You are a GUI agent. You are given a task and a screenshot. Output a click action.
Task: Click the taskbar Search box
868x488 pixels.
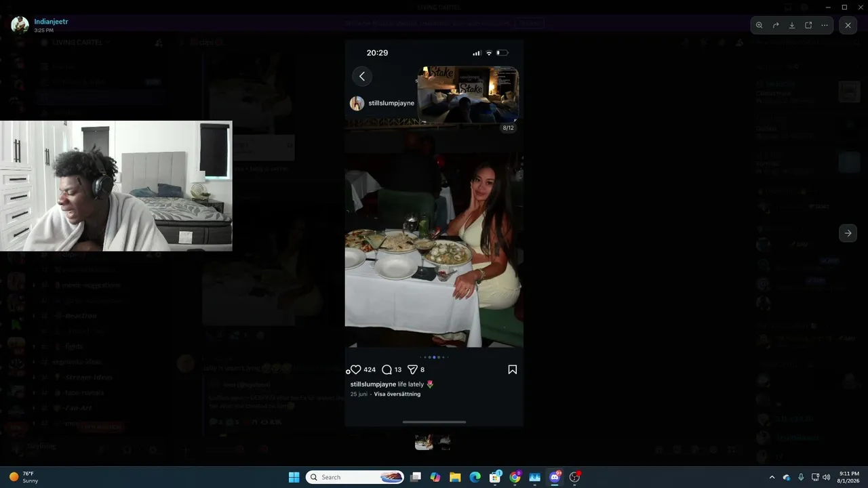tap(355, 477)
